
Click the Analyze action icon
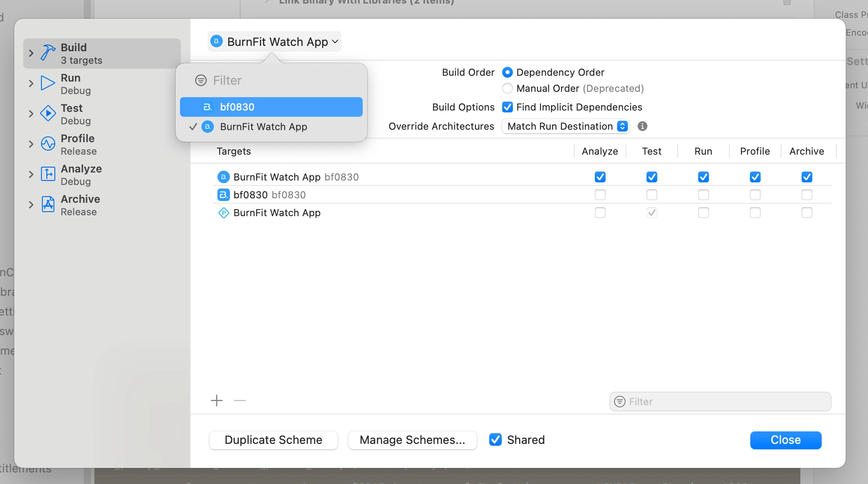[48, 174]
